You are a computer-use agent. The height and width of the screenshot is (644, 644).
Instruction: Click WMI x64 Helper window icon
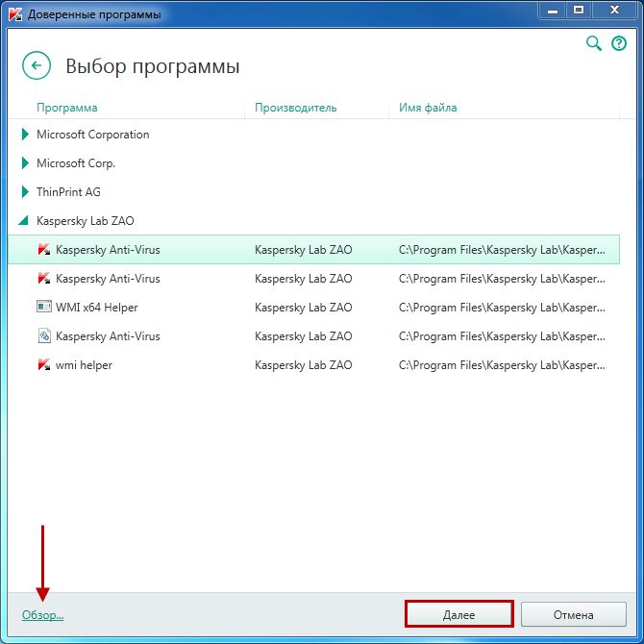click(x=44, y=307)
